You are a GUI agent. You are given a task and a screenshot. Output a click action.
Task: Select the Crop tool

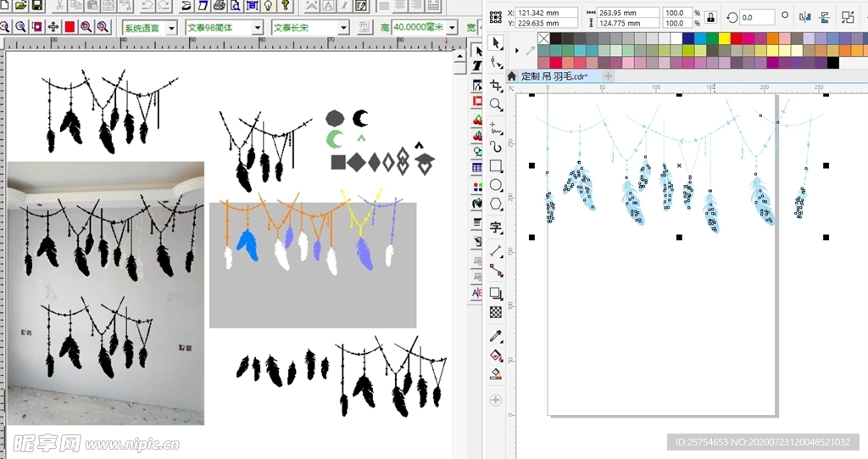click(x=496, y=85)
